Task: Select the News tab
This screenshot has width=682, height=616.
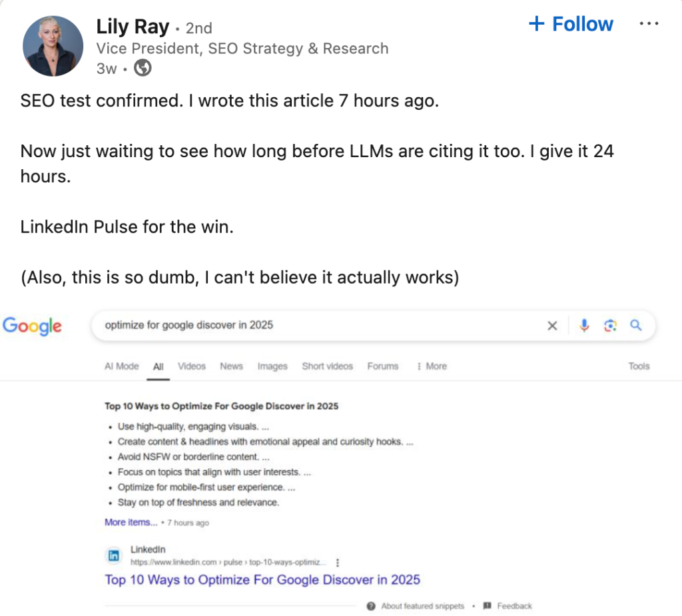Action: tap(231, 366)
